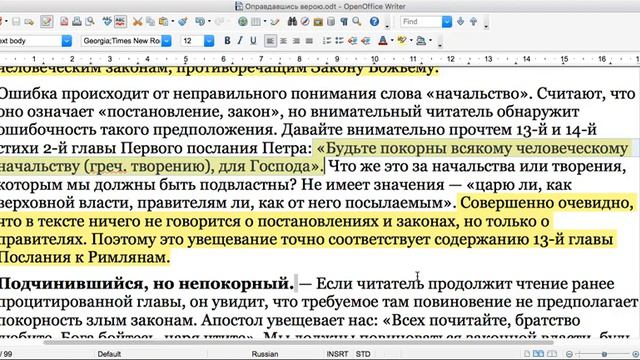Toggle underline formatting
This screenshot has height=360, width=640.
coord(253,41)
